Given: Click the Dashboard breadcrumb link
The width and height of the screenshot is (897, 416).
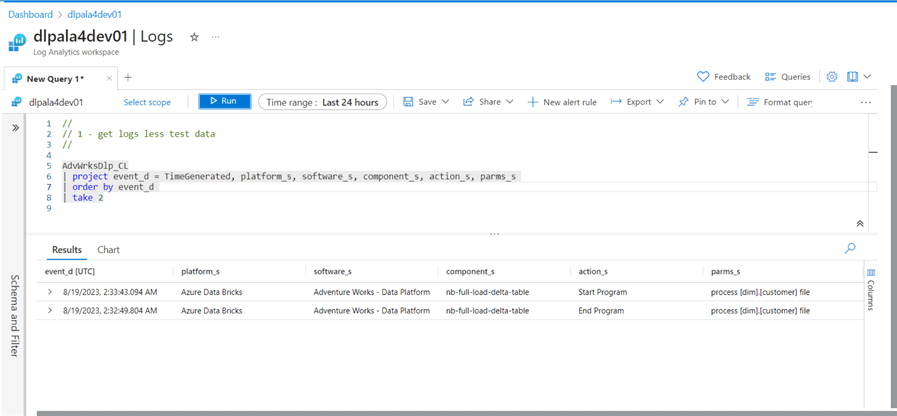Looking at the screenshot, I should click(x=30, y=14).
